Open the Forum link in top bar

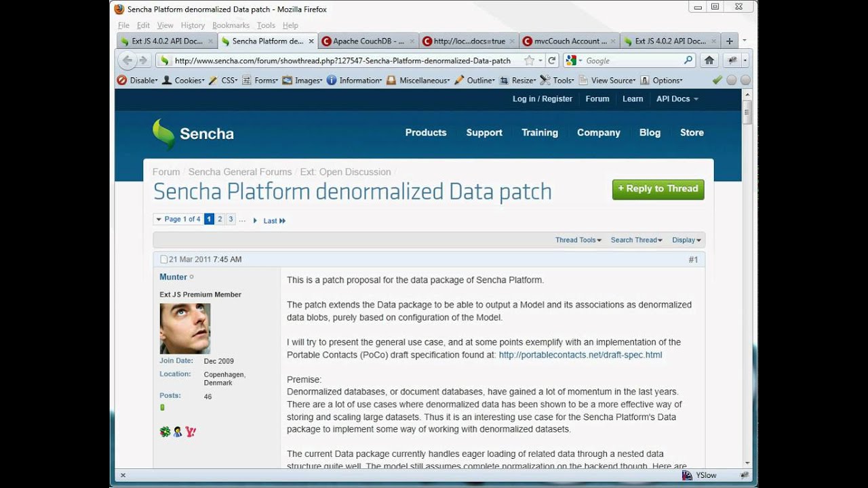[597, 99]
